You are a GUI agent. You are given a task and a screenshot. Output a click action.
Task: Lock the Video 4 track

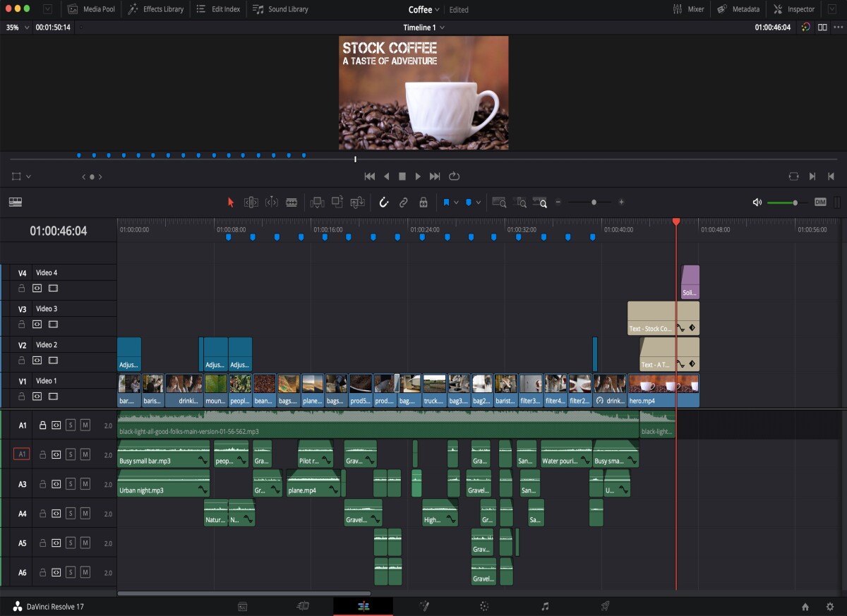click(21, 289)
